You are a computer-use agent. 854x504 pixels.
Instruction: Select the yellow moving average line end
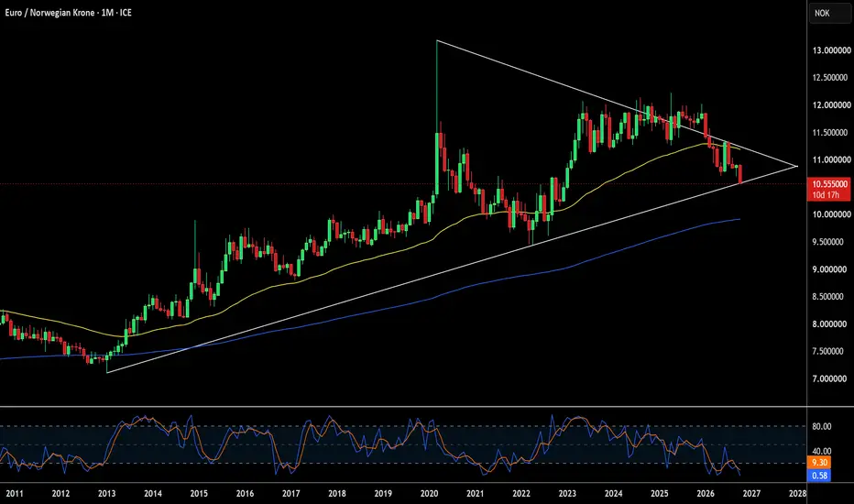pos(739,148)
